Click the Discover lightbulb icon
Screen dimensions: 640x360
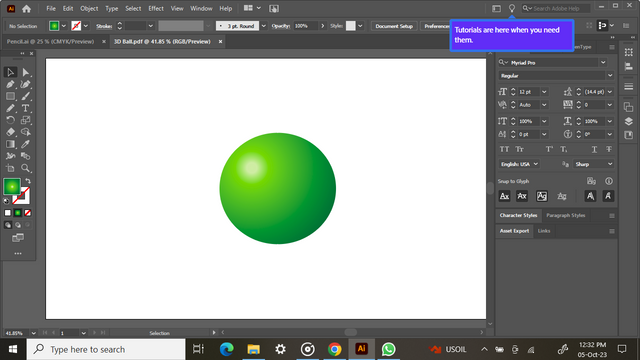(x=511, y=8)
